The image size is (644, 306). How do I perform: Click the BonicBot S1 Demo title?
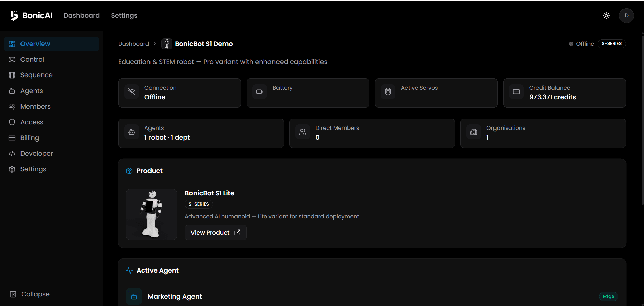coord(204,44)
